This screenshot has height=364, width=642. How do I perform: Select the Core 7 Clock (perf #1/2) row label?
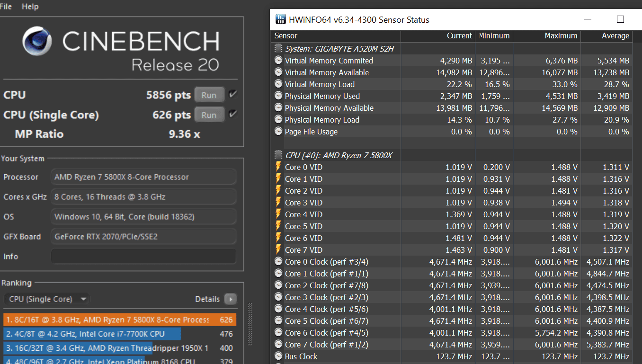pos(327,345)
